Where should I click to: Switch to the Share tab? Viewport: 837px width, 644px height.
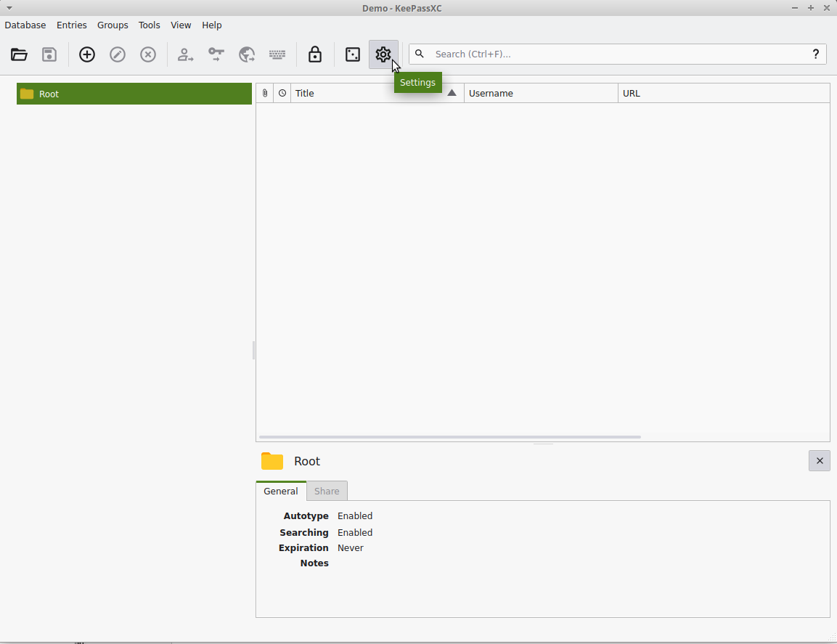point(327,491)
